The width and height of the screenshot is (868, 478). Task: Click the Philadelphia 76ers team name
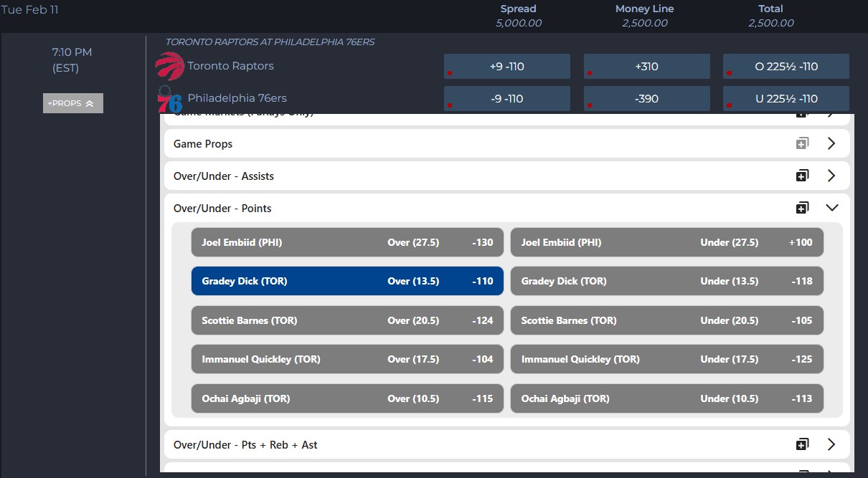[237, 98]
